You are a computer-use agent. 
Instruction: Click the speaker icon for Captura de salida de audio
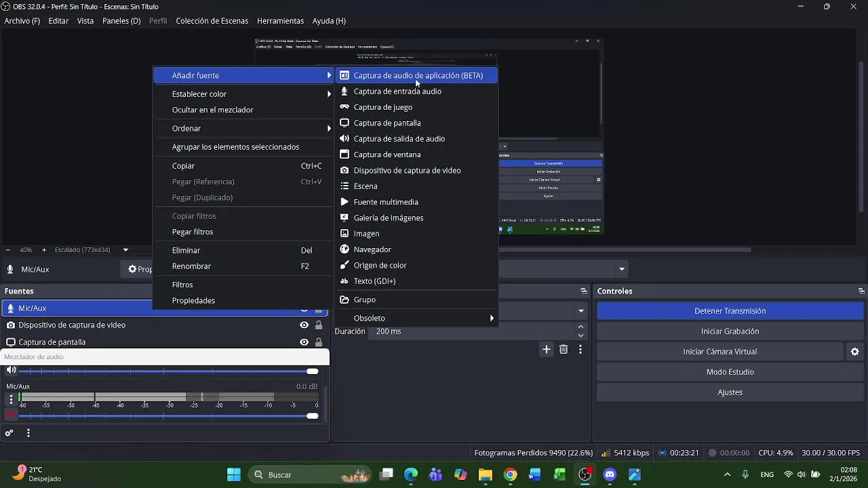click(344, 138)
